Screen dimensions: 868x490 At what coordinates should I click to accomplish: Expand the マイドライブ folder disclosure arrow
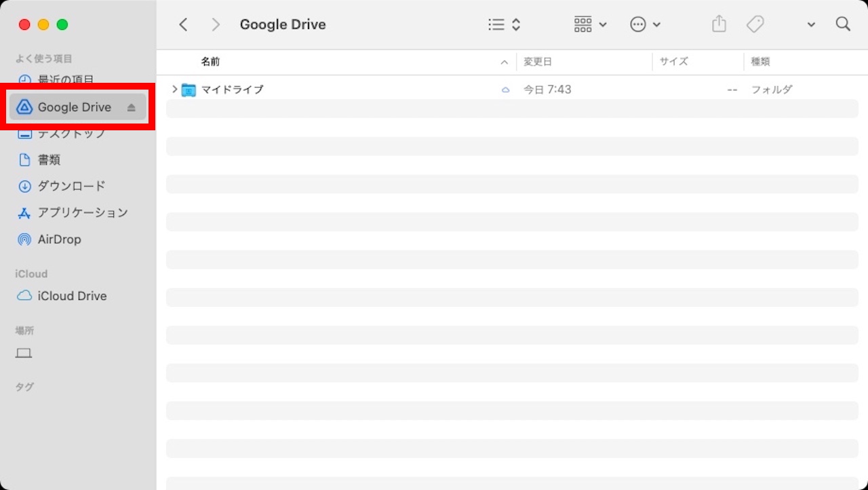pos(174,89)
